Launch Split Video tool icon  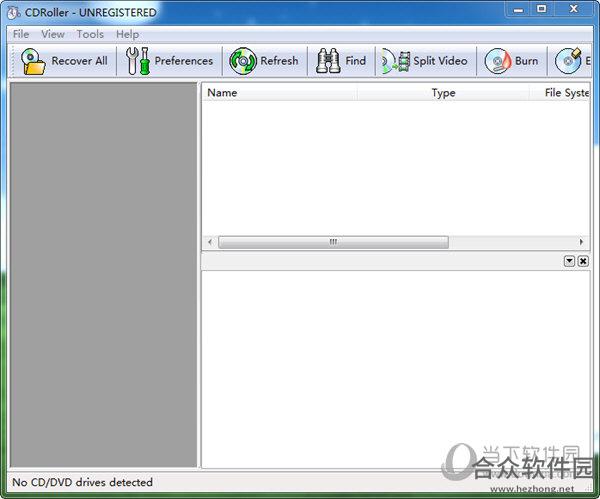(396, 61)
